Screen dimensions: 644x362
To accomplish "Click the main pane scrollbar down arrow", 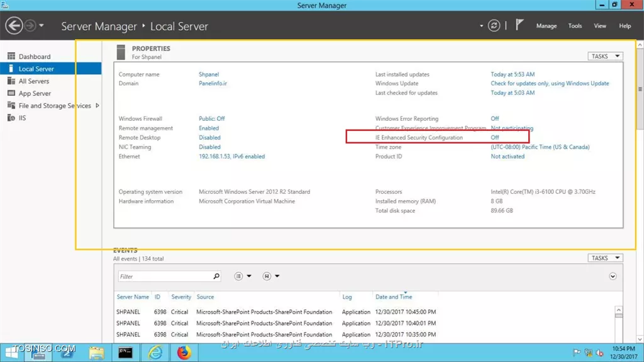I will click(x=640, y=339).
